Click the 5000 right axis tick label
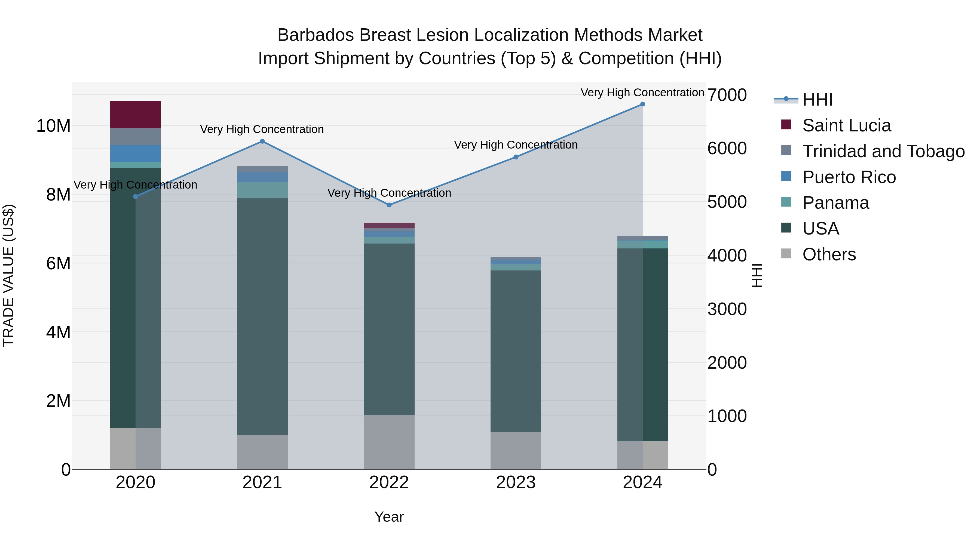This screenshot has height=551, width=980. (x=727, y=202)
